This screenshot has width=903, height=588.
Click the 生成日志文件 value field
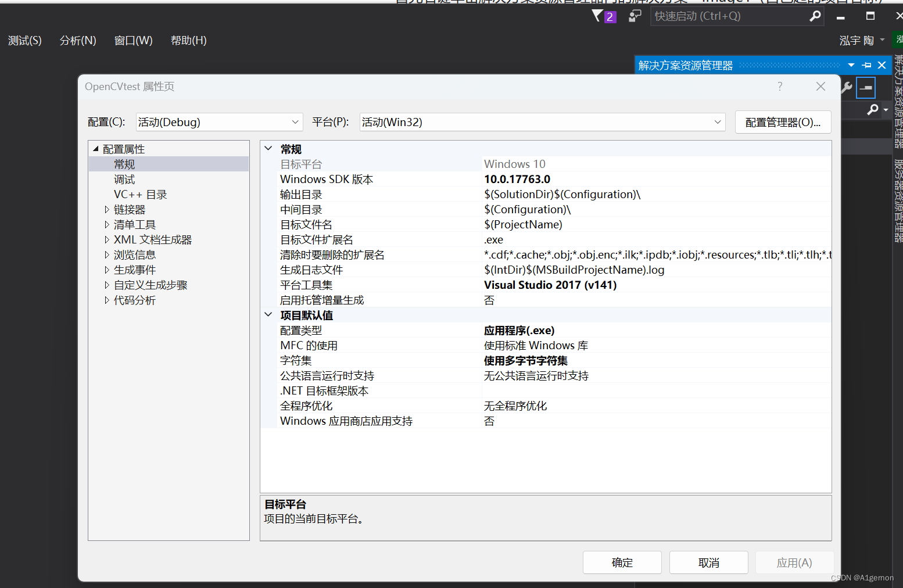coord(657,270)
